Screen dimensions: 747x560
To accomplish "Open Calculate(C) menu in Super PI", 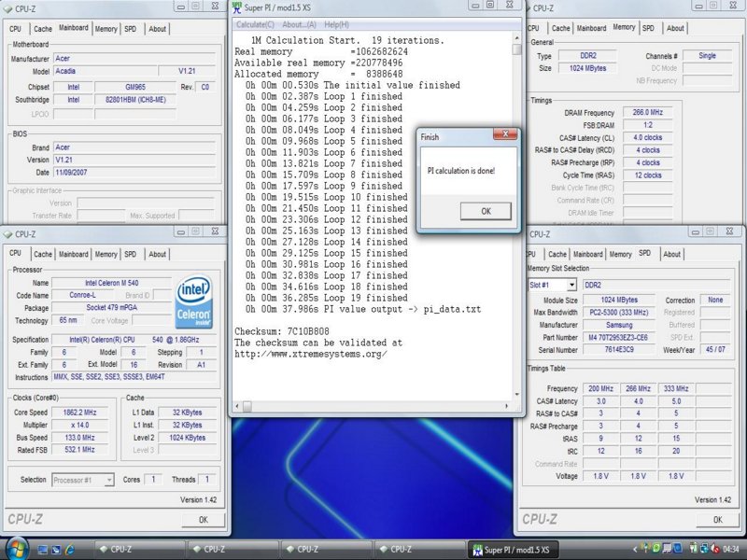I will coord(255,25).
